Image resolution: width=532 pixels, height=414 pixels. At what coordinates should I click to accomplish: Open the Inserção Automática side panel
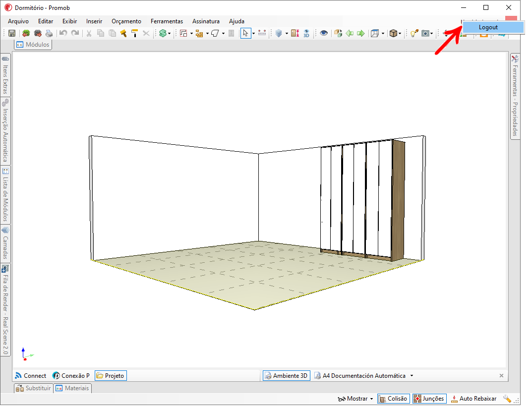pyautogui.click(x=5, y=131)
